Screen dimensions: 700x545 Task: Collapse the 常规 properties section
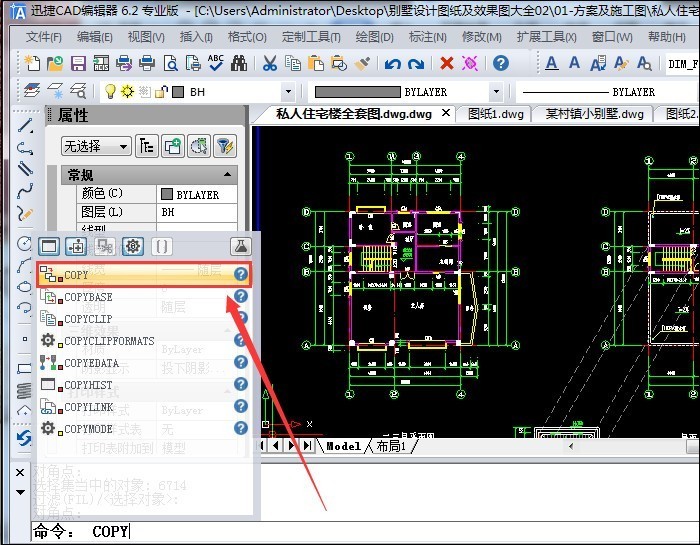tap(230, 175)
